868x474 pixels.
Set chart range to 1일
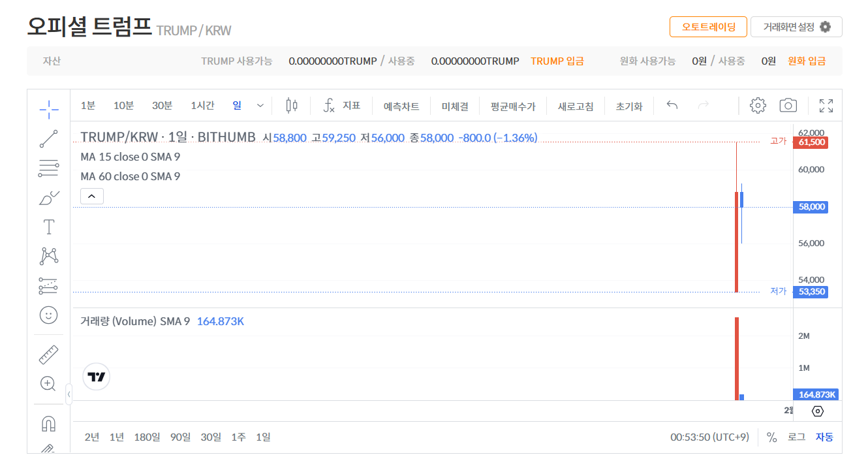click(x=263, y=437)
